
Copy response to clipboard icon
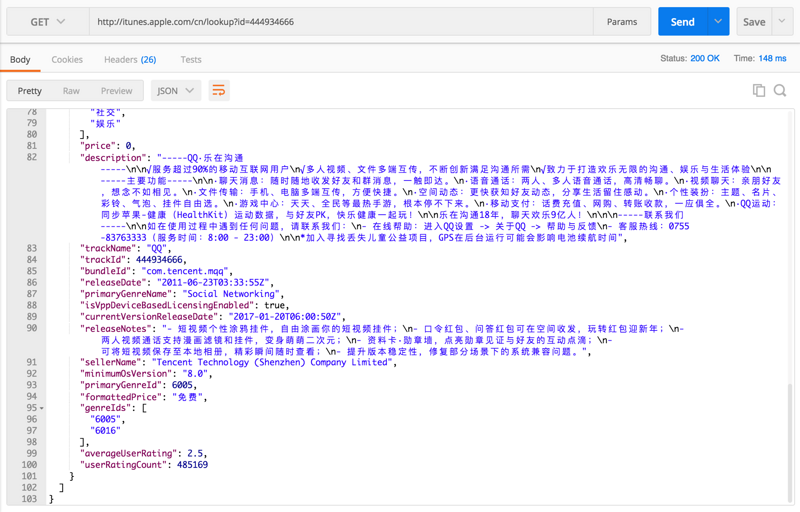759,91
